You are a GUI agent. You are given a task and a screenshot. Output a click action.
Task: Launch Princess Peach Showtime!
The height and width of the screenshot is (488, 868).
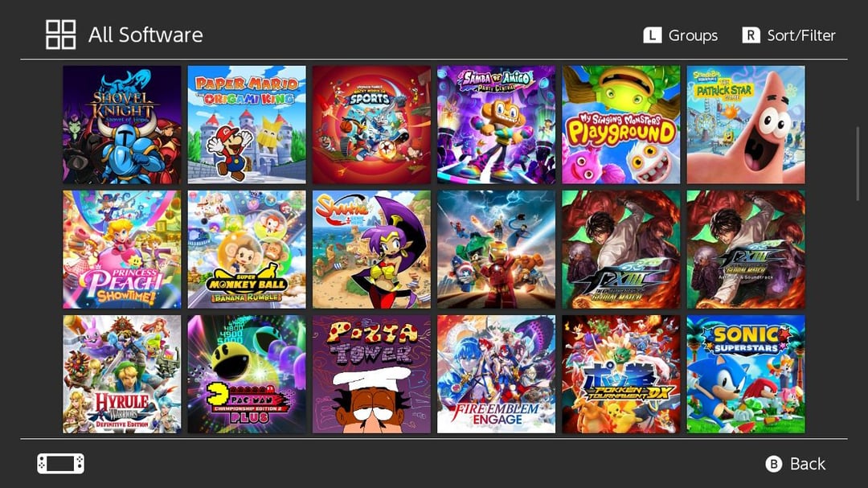(122, 250)
